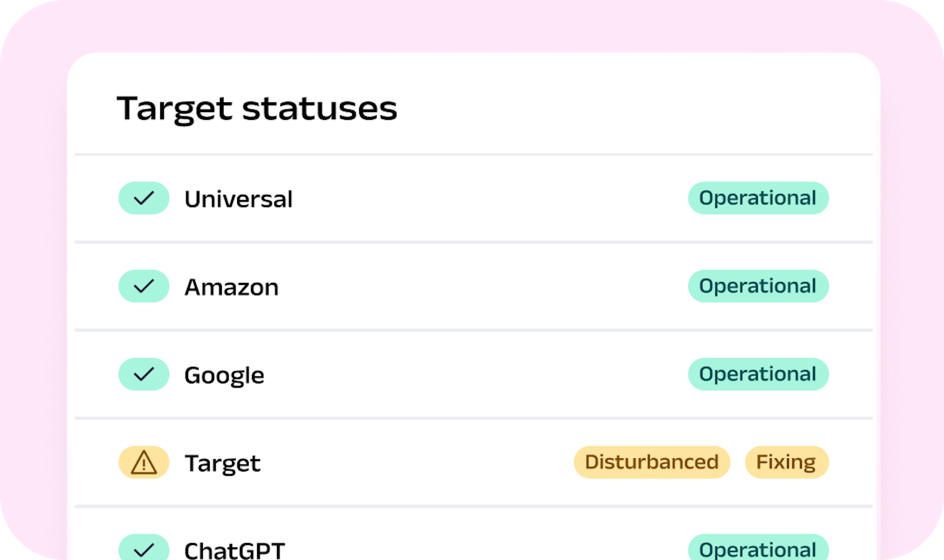The width and height of the screenshot is (944, 560).
Task: Select the Google Operational status badge
Action: pyautogui.click(x=758, y=374)
